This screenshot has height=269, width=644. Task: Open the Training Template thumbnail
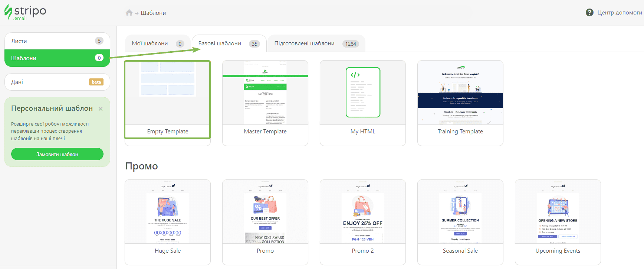pyautogui.click(x=460, y=93)
